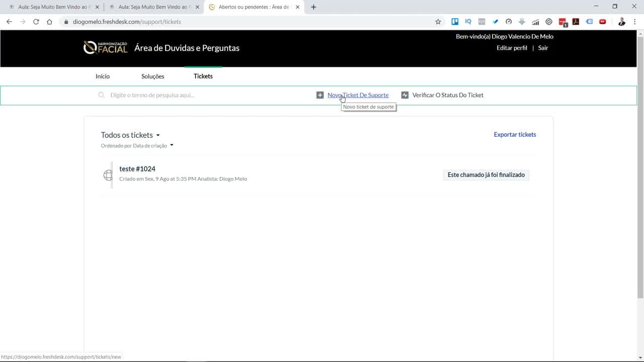Select the Abertos ou pendentes browser tab
This screenshot has width=644, height=362.
(x=255, y=7)
